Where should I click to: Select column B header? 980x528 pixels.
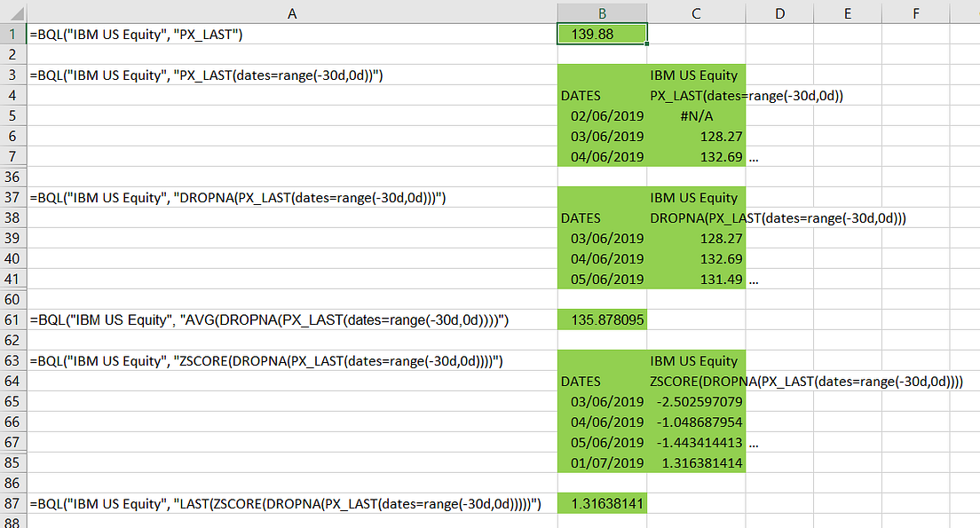602,12
